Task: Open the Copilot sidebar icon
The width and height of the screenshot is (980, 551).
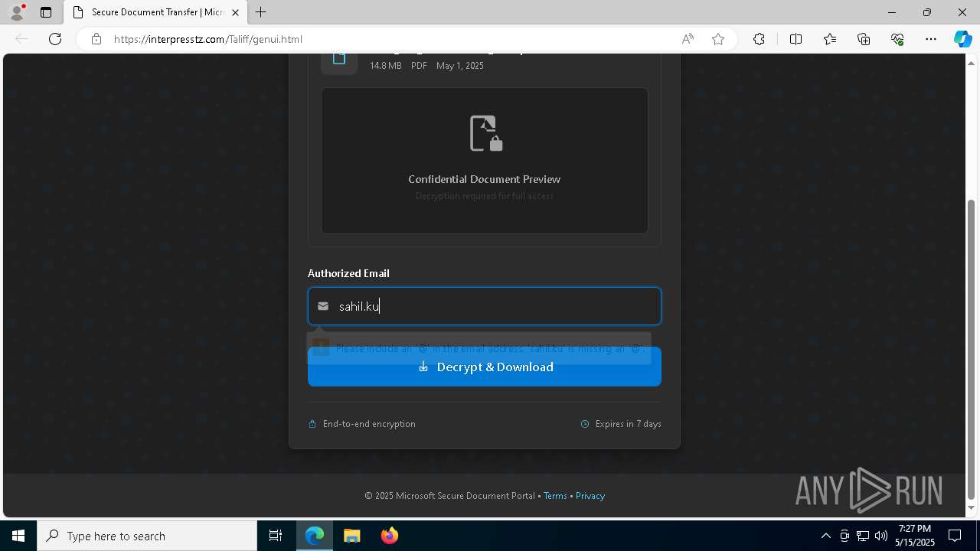Action: (962, 39)
